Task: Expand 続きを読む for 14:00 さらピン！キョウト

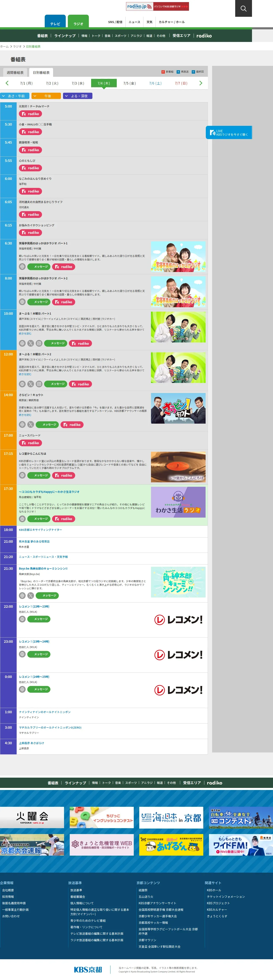Action: 25,415
